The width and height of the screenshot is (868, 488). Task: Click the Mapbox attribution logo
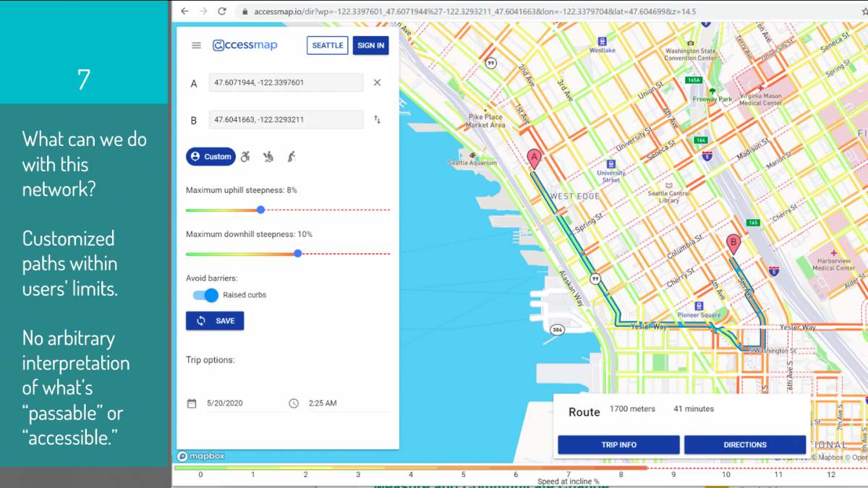click(199, 456)
